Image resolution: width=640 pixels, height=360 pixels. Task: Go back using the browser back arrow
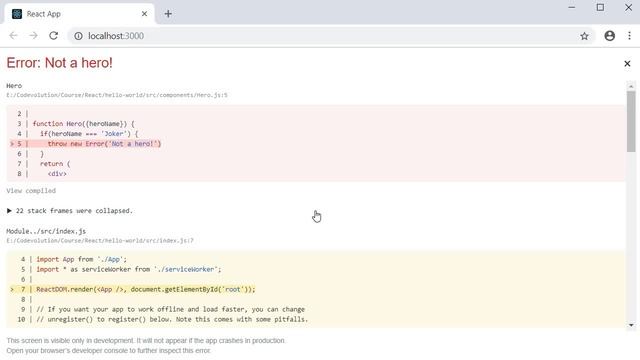coord(13,36)
